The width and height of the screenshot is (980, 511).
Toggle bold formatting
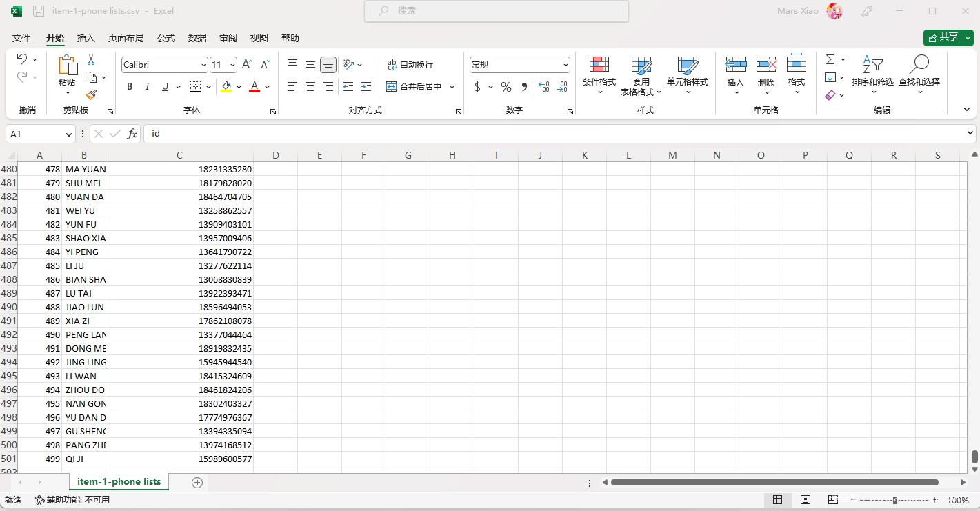tap(130, 87)
